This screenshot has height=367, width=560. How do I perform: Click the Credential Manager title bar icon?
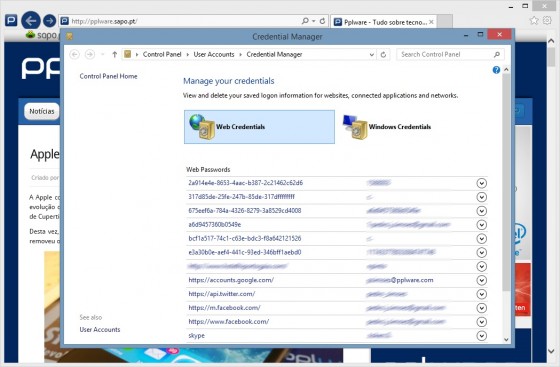coord(69,36)
